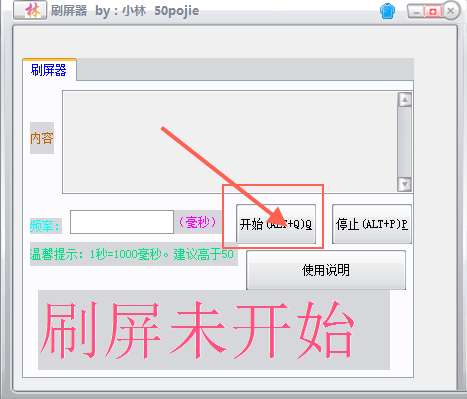Open the blue shirt skin icon
The height and width of the screenshot is (399, 467).
(x=388, y=12)
